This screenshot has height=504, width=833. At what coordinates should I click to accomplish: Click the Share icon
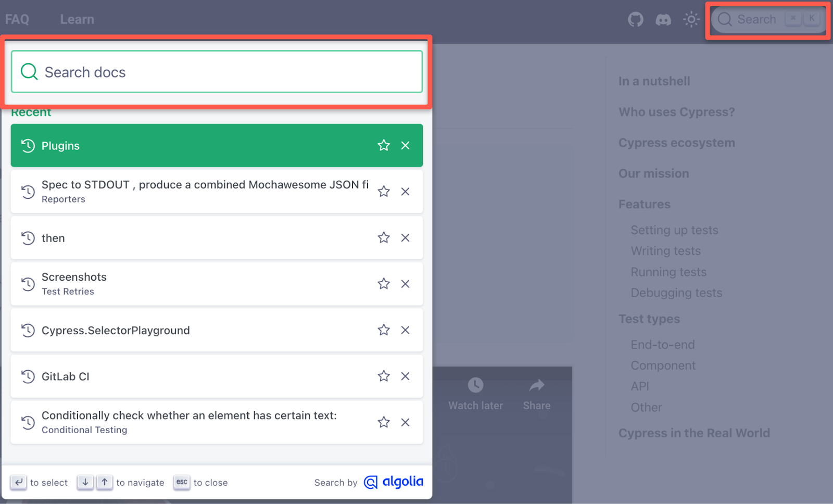536,385
